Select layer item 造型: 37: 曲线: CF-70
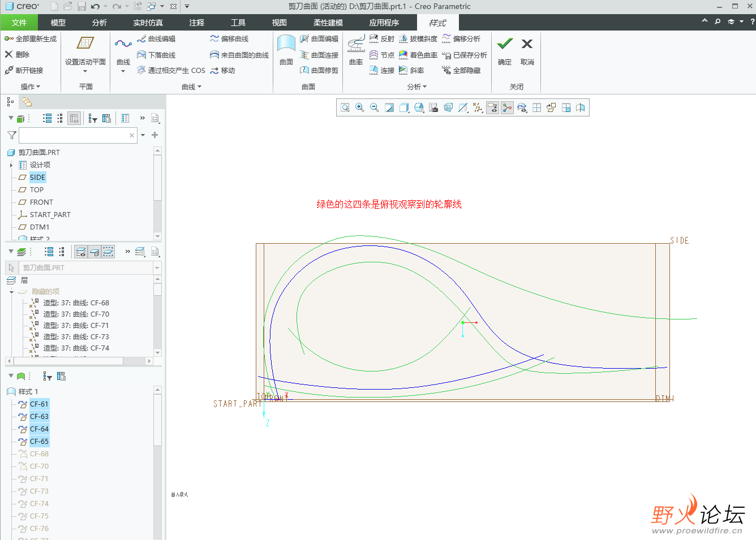This screenshot has height=540, width=756. click(x=76, y=314)
